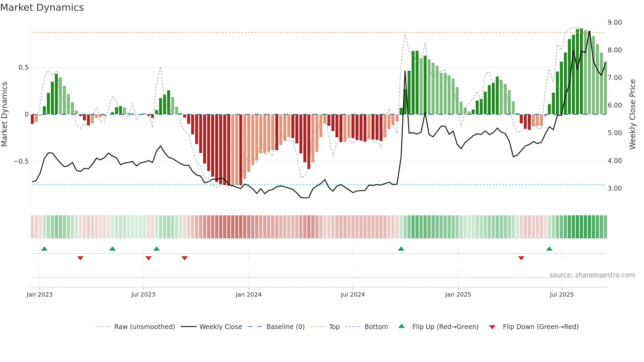Toggle Flip Down (Green→Red) legend entry
644x362 pixels.
point(534,327)
